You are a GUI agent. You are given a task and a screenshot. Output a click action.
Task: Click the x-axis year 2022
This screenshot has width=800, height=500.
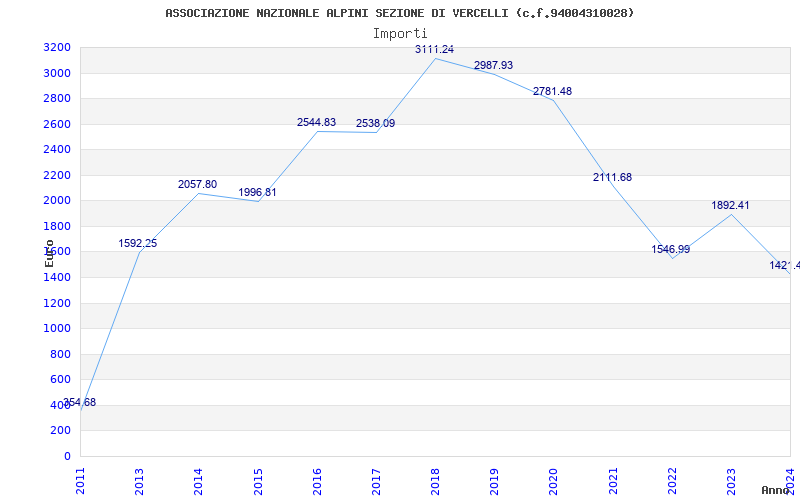(672, 481)
